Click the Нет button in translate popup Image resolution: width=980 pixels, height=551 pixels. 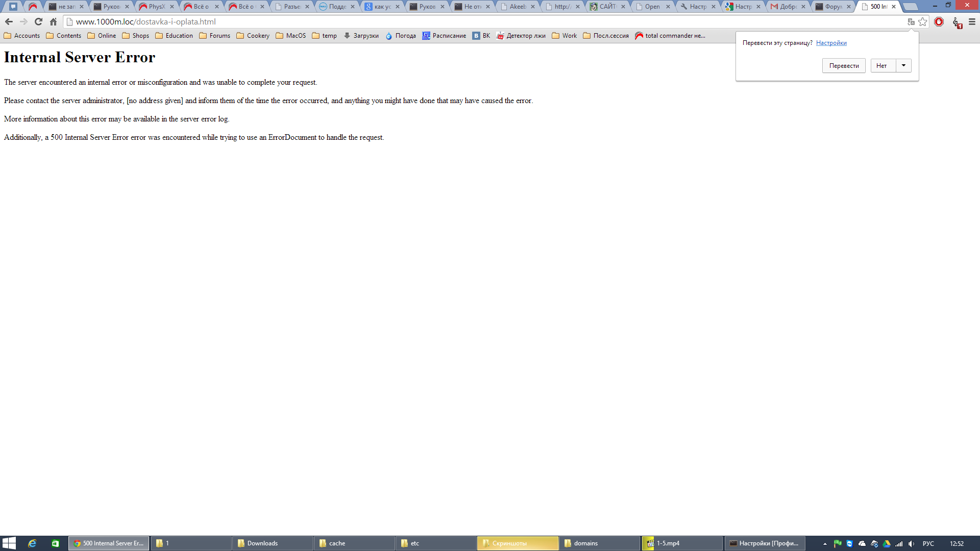pos(882,65)
